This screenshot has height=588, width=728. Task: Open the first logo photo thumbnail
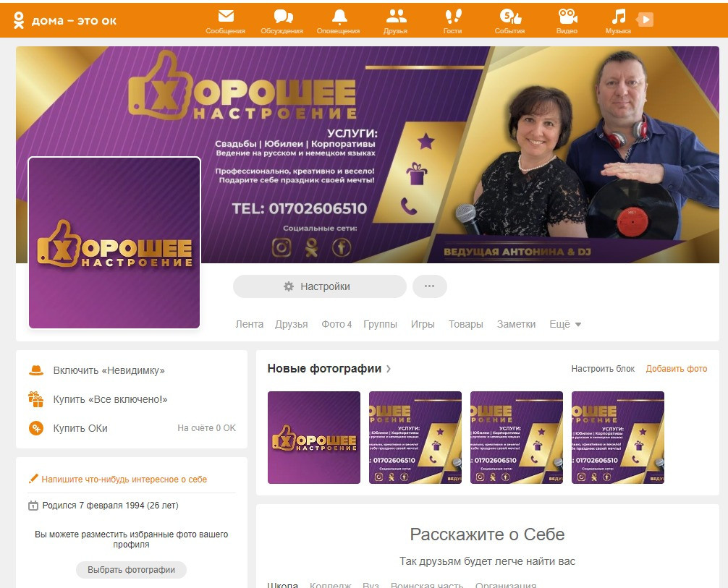click(314, 438)
